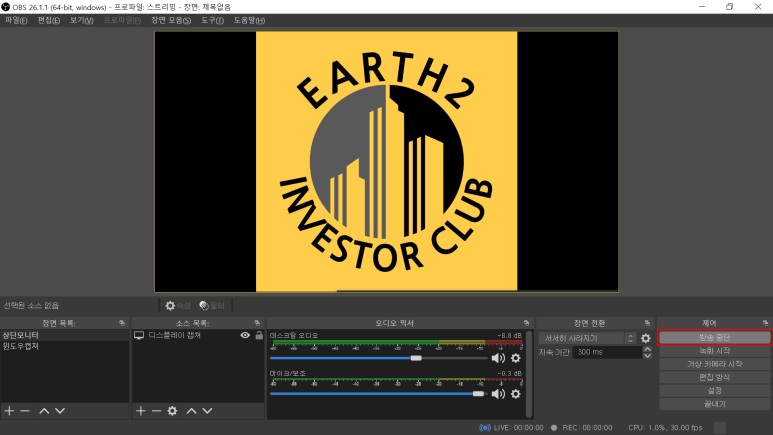Open the 파일 menu
Image resolution: width=773 pixels, height=435 pixels.
coord(16,20)
